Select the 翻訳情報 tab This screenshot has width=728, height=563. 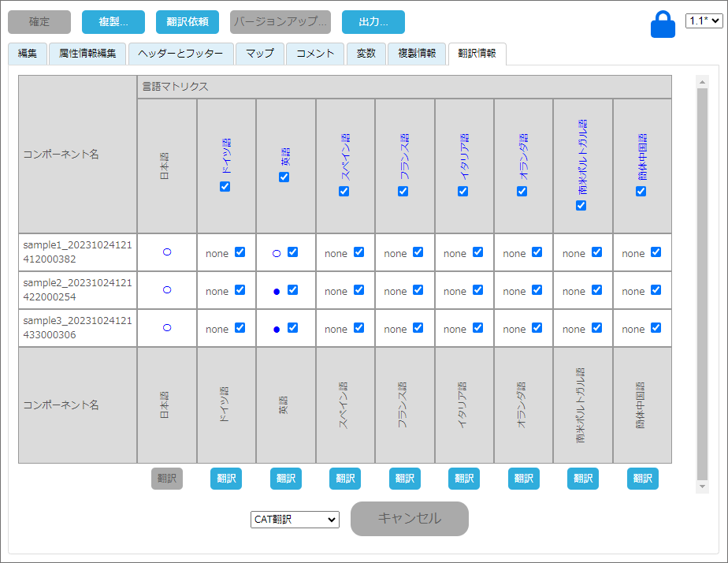(477, 54)
